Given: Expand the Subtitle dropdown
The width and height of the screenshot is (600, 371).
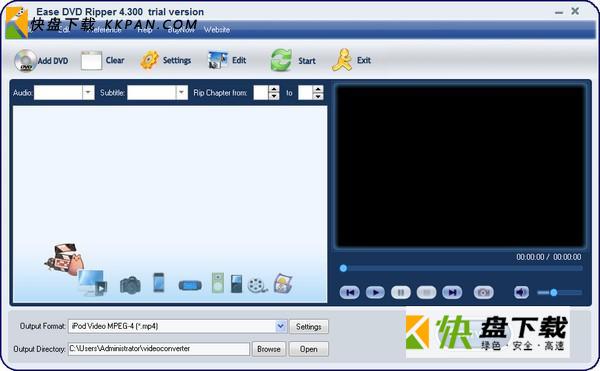Looking at the screenshot, I should pyautogui.click(x=182, y=93).
